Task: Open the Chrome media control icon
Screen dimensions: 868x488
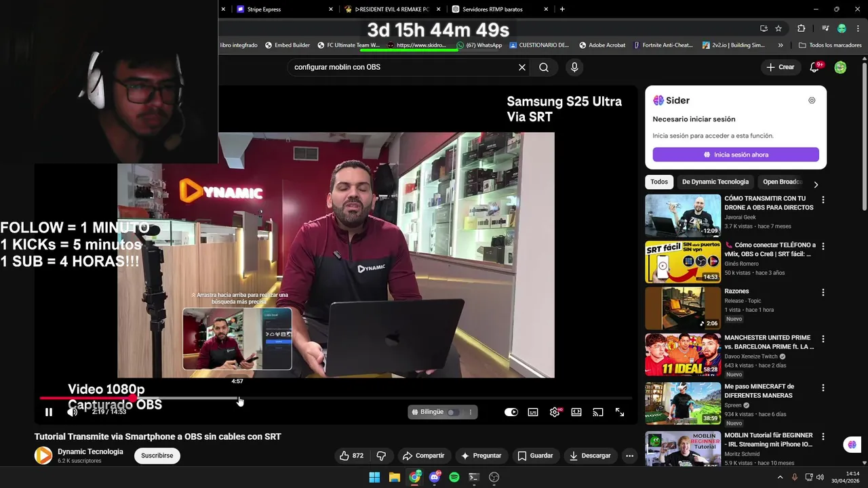Action: pyautogui.click(x=825, y=28)
